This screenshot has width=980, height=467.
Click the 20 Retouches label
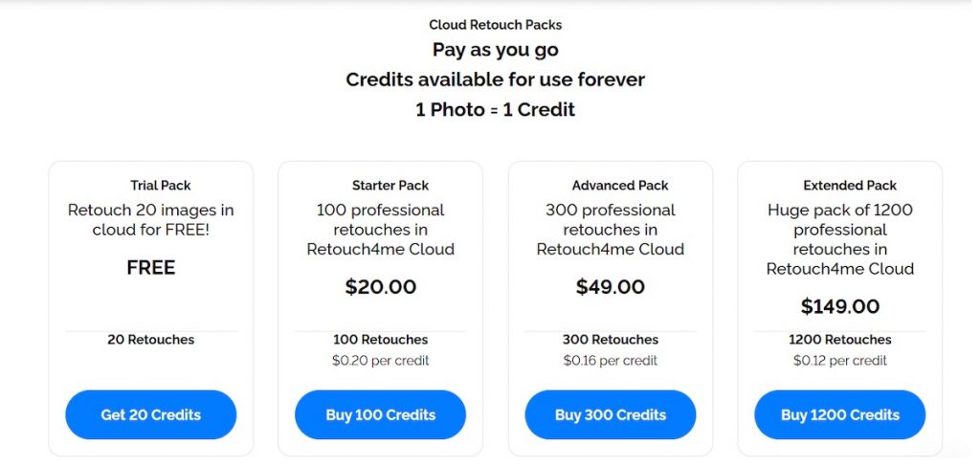coord(151,340)
